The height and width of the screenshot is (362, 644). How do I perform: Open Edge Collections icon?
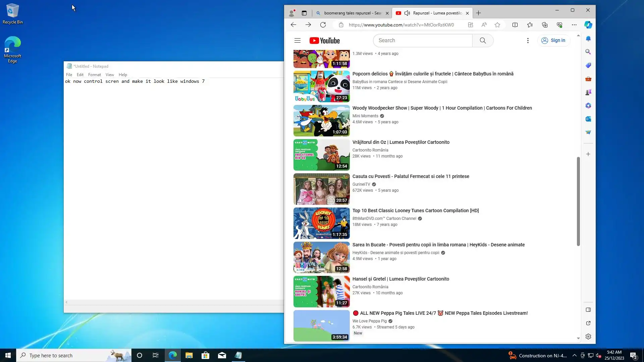click(544, 25)
